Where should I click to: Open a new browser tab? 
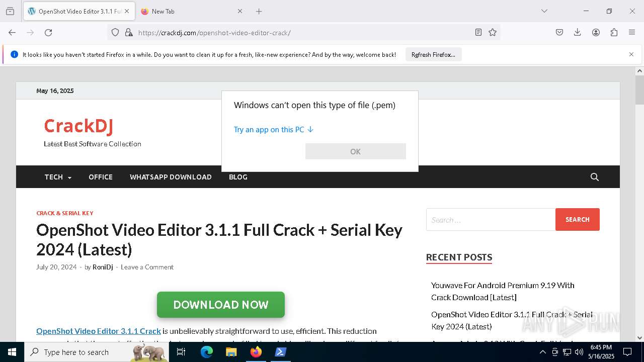pyautogui.click(x=259, y=11)
